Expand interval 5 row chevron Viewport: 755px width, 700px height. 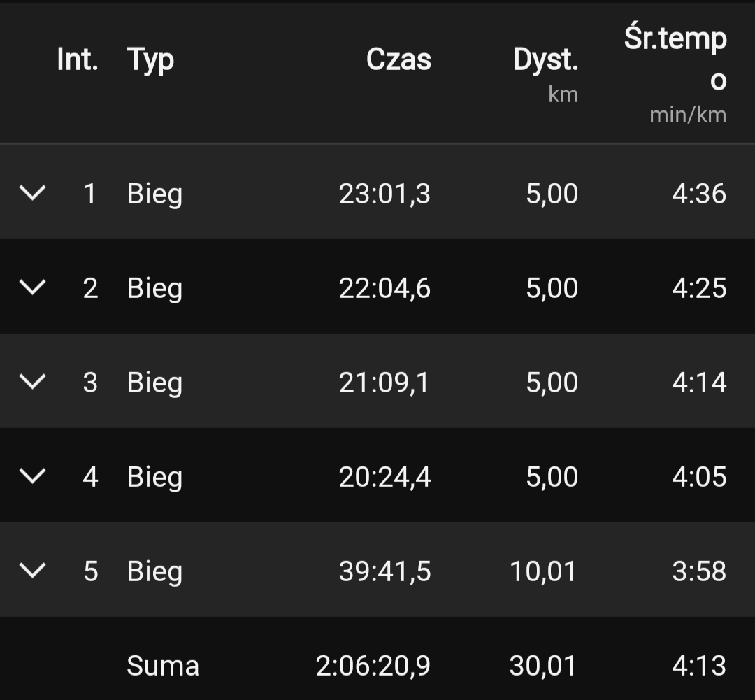(32, 571)
